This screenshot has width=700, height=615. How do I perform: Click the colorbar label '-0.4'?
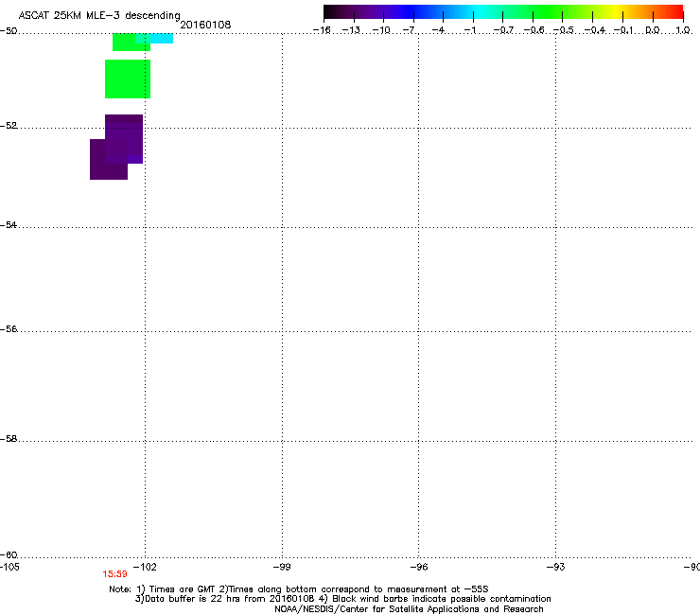(595, 30)
